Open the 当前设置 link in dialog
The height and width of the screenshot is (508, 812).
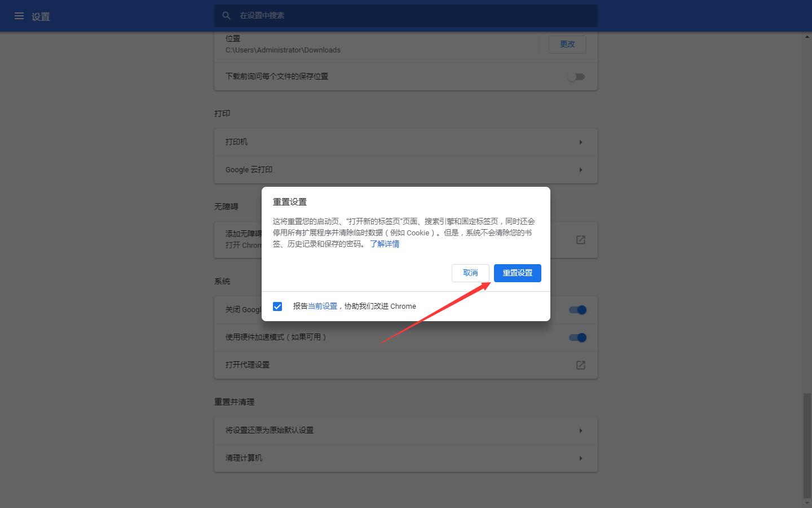pos(323,306)
